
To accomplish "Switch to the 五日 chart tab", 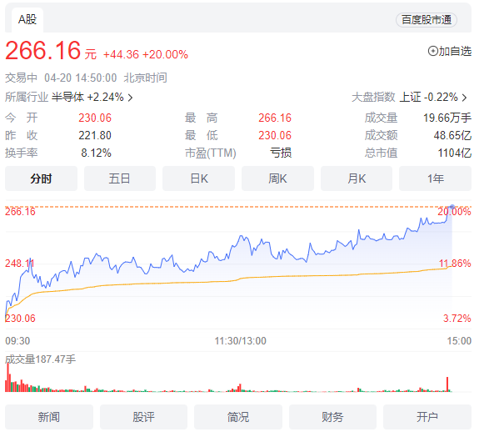I will (x=120, y=178).
